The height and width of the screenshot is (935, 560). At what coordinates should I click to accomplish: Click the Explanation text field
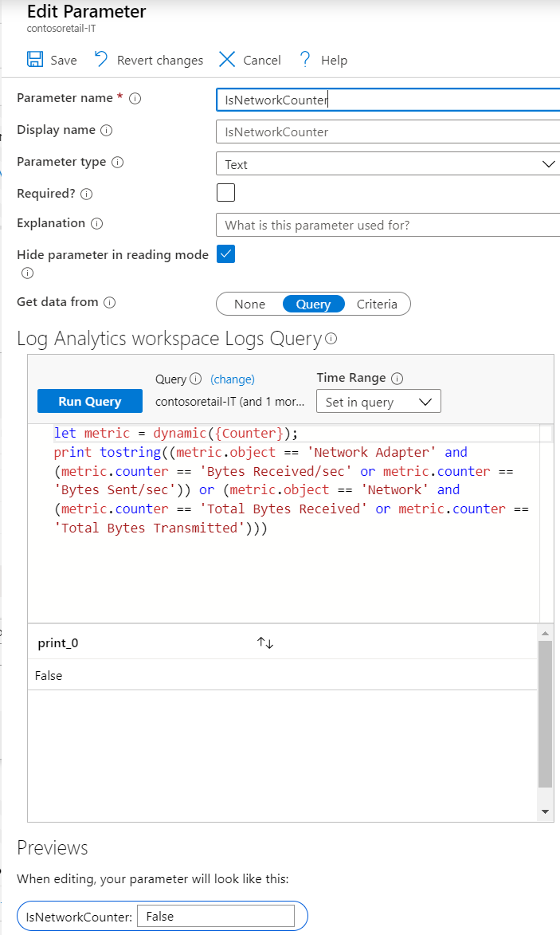pos(388,225)
